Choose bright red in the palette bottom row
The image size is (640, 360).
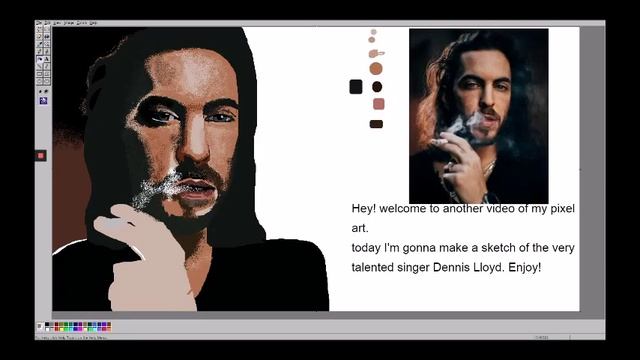[x=56, y=329]
